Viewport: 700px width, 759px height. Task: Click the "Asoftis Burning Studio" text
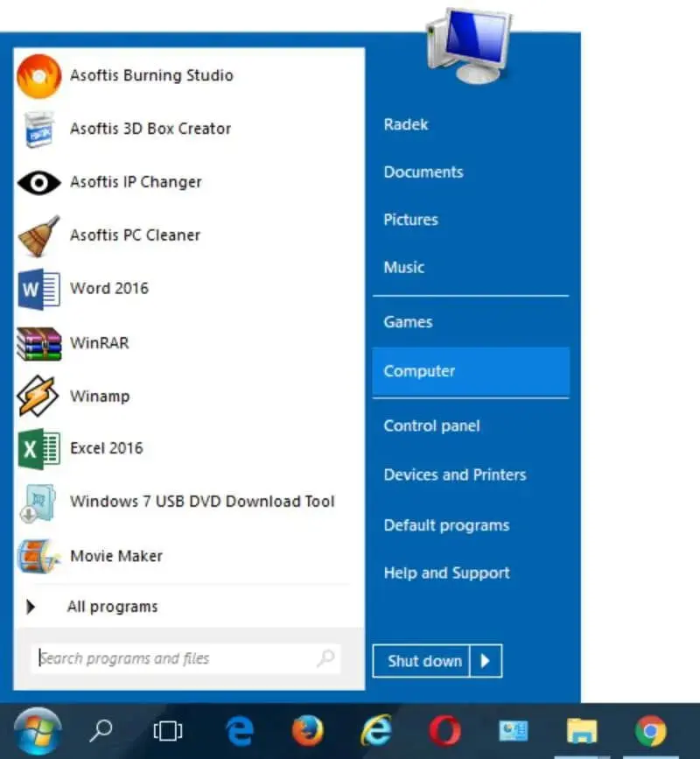point(151,75)
